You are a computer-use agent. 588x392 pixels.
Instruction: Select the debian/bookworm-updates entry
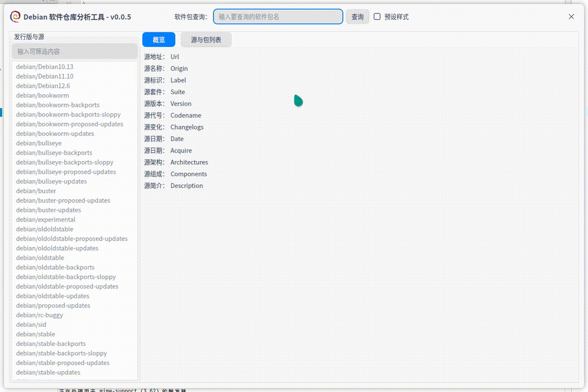click(75, 133)
